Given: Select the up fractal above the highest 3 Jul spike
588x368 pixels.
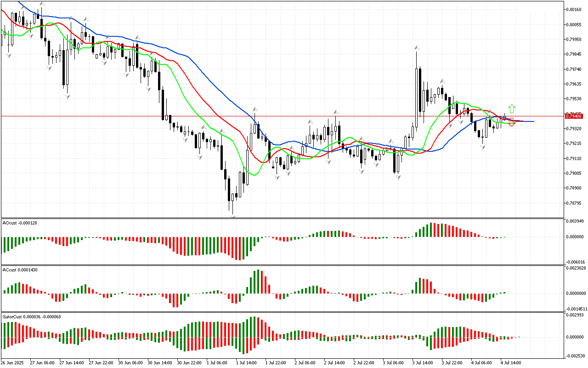Looking at the screenshot, I should click(x=417, y=47).
